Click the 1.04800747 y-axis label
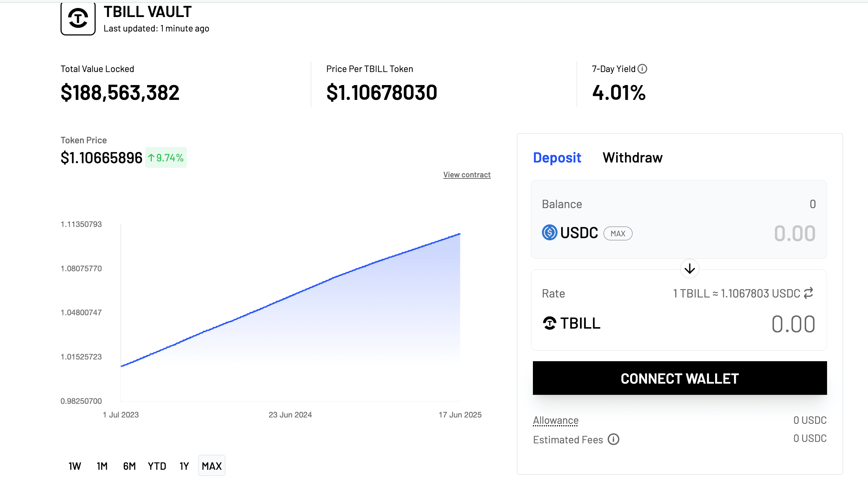This screenshot has width=868, height=477. [x=81, y=312]
